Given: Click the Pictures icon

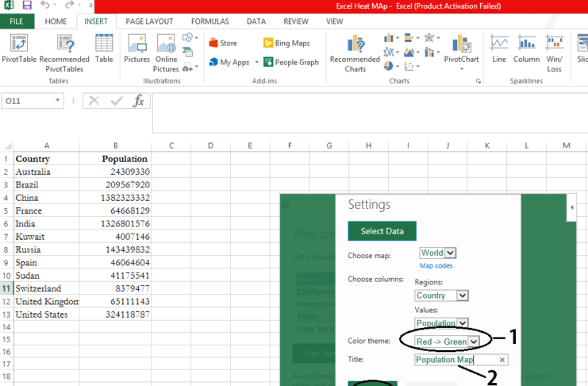Looking at the screenshot, I should (136, 49).
